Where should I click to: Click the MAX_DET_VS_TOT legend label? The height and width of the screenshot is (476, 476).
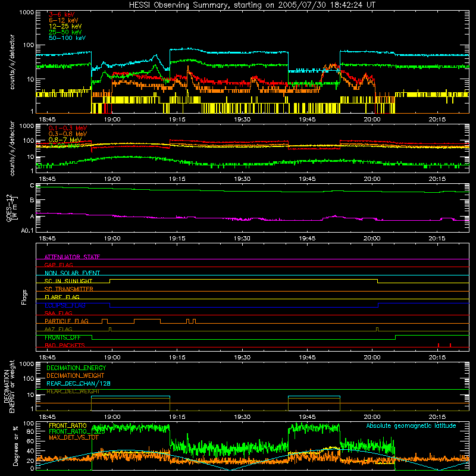click(74, 437)
